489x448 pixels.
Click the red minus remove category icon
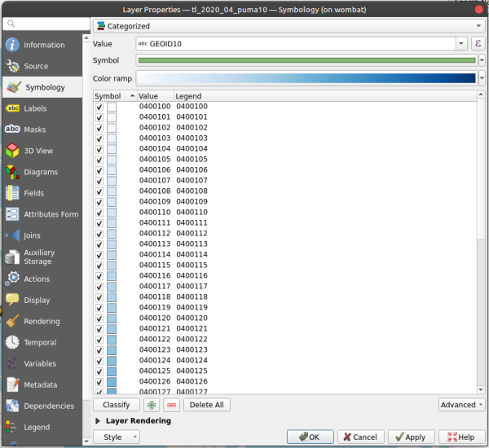[x=171, y=405]
